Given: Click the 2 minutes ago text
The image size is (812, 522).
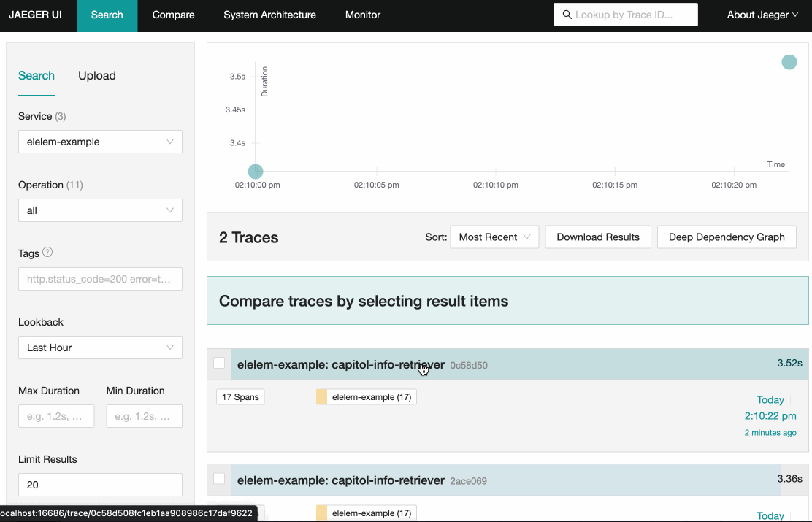Looking at the screenshot, I should coord(770,433).
